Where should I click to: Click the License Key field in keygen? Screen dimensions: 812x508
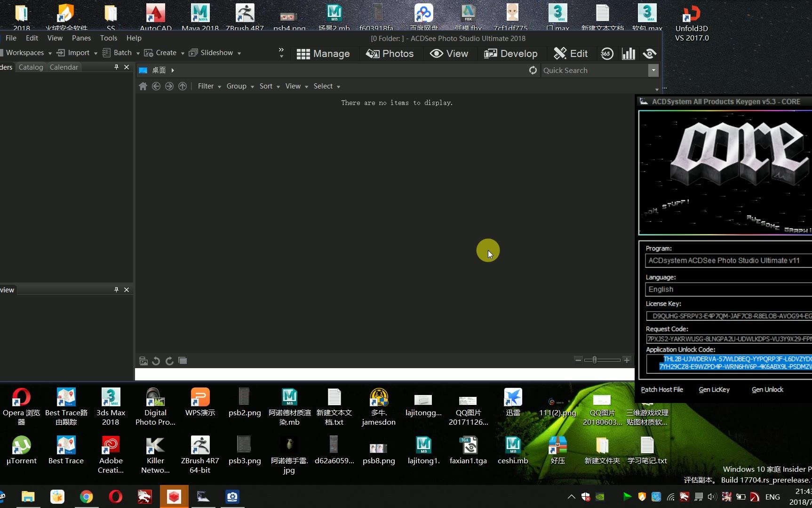pos(729,316)
